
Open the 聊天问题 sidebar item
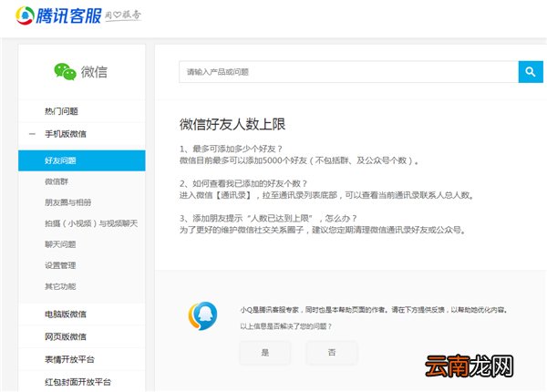(60, 244)
